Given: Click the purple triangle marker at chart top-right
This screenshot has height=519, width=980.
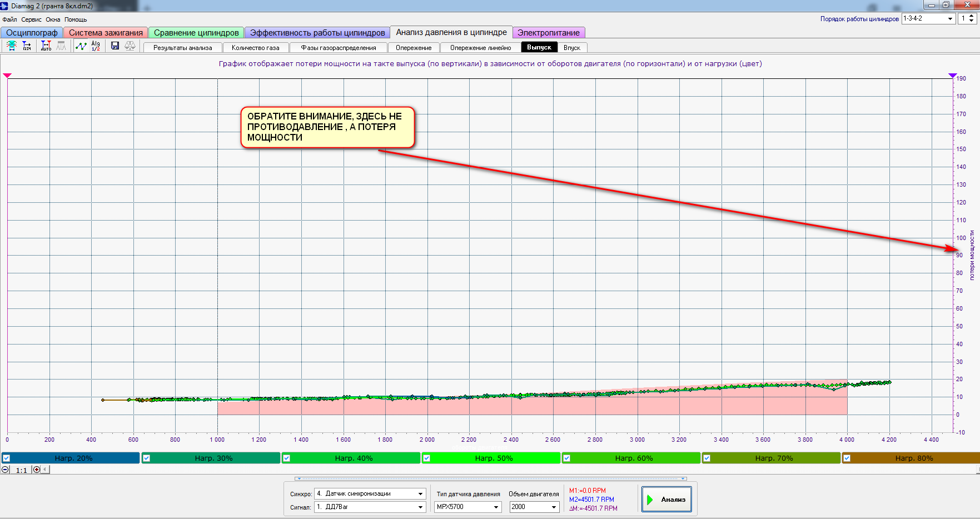Looking at the screenshot, I should pos(953,75).
